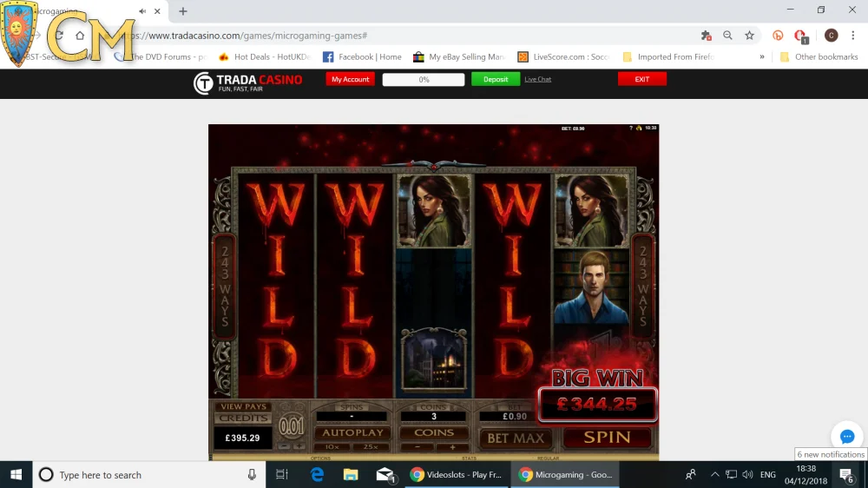
Task: Launch Microsoft Edge from the taskbar
Action: [317, 475]
